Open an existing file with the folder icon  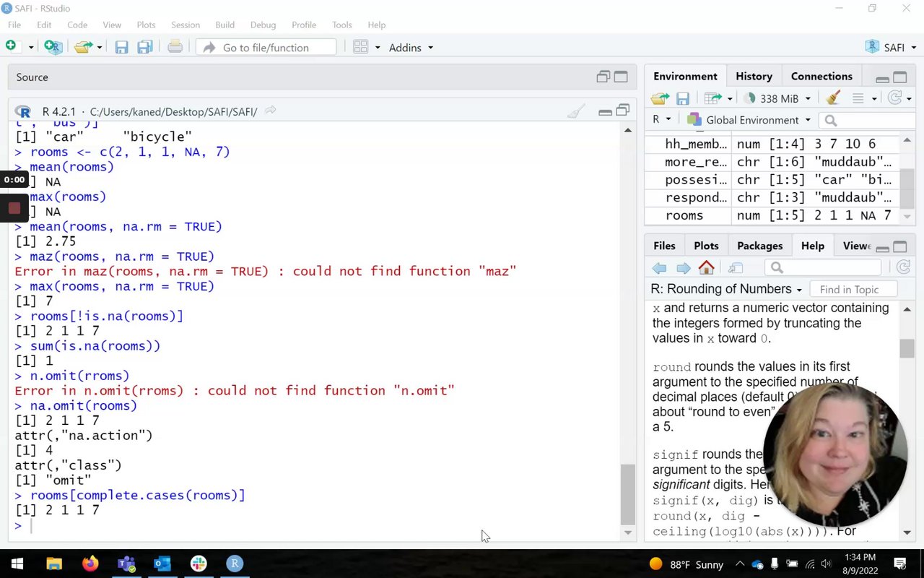coord(83,47)
